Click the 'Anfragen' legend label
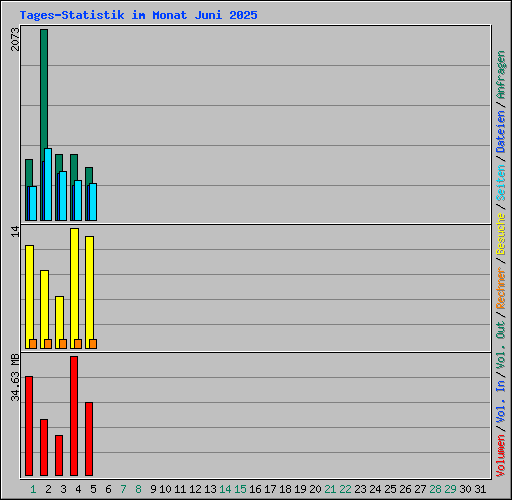 coord(501,75)
